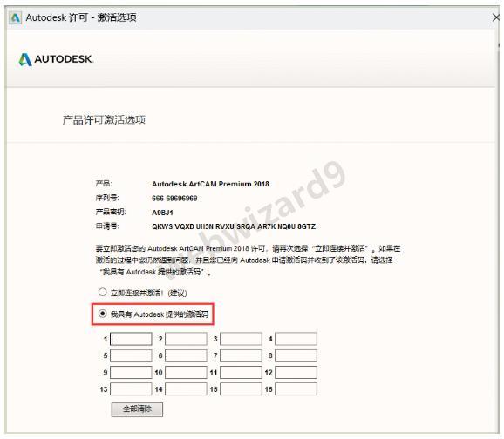The width and height of the screenshot is (504, 439).
Task: Focus activation code field 3
Action: (x=241, y=339)
